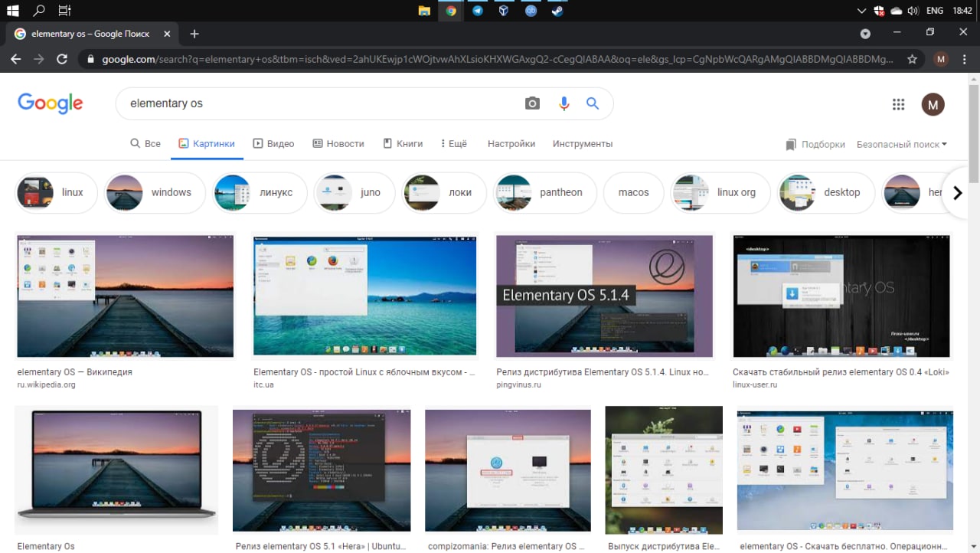This screenshot has width=980, height=553.
Task: Click the Chrome address bar URL
Action: click(x=498, y=59)
